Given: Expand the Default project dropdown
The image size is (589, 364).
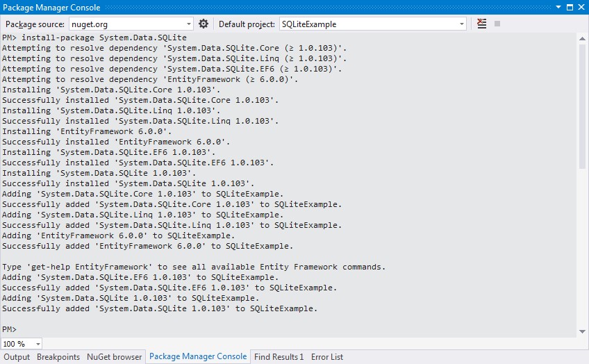Looking at the screenshot, I should point(462,24).
